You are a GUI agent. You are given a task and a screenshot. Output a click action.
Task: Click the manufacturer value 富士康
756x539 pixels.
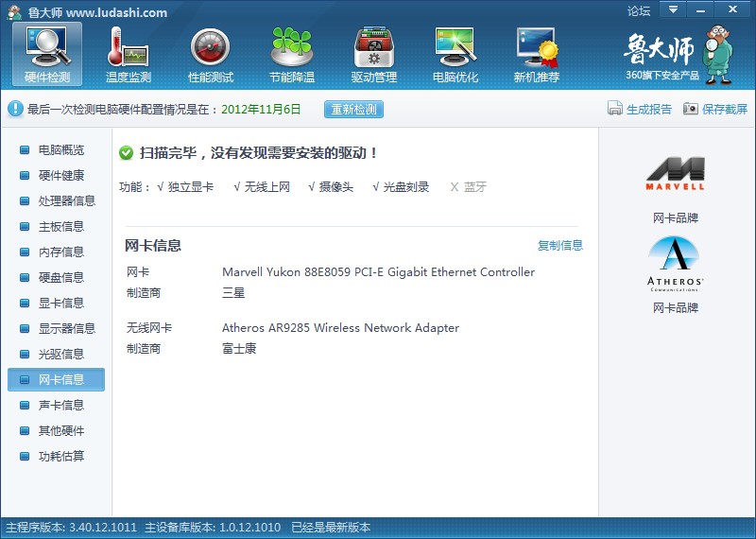239,348
